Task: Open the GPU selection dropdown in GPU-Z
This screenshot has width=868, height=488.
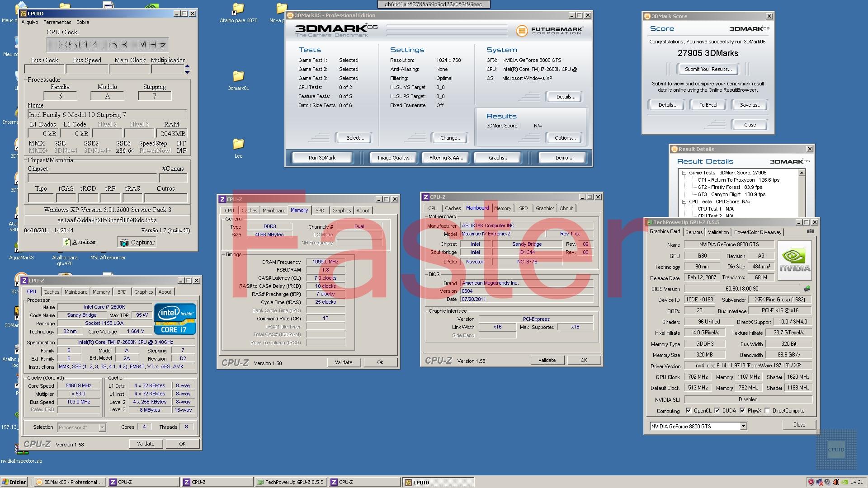Action: [743, 426]
